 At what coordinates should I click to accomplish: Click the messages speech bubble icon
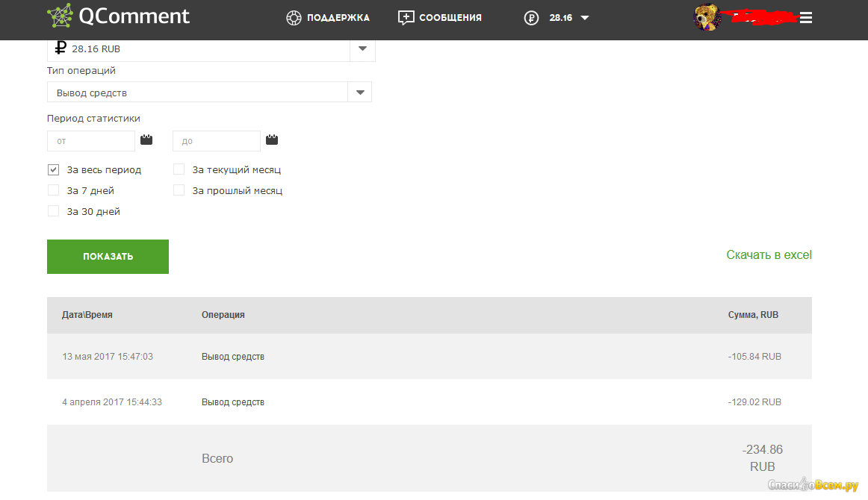click(x=406, y=18)
